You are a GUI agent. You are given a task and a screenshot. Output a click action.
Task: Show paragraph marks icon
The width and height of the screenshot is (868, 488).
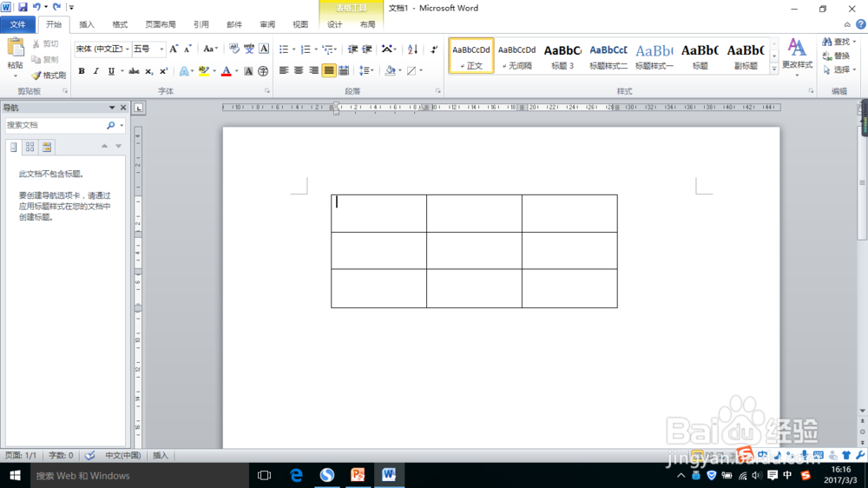tap(434, 49)
